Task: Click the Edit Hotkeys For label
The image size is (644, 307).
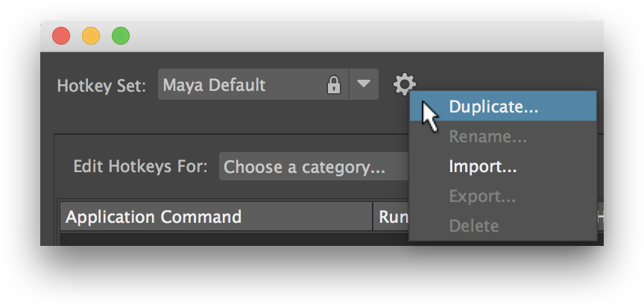Action: tap(140, 166)
